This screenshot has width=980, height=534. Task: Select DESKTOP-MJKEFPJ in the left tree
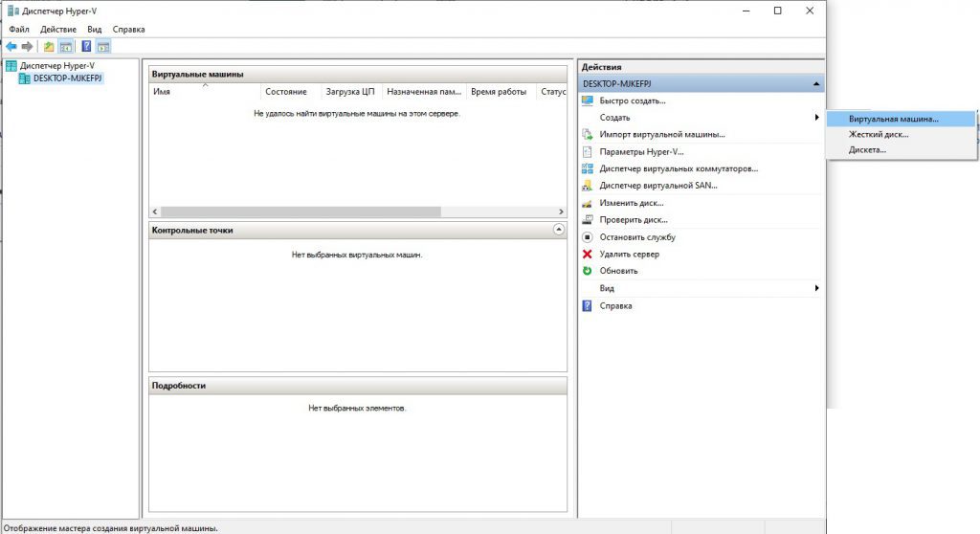pos(67,78)
